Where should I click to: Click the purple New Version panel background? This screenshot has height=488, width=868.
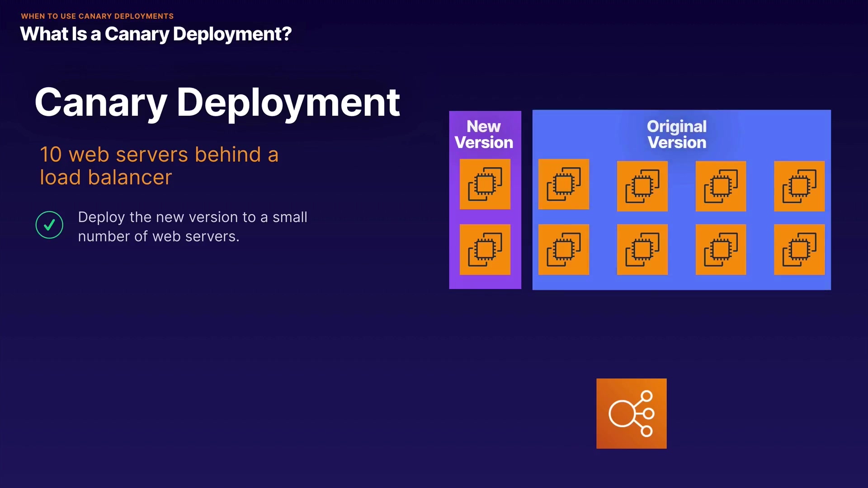(485, 281)
